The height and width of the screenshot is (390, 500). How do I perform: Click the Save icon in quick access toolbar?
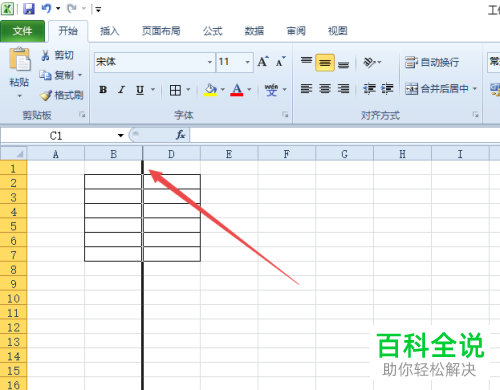pos(29,9)
